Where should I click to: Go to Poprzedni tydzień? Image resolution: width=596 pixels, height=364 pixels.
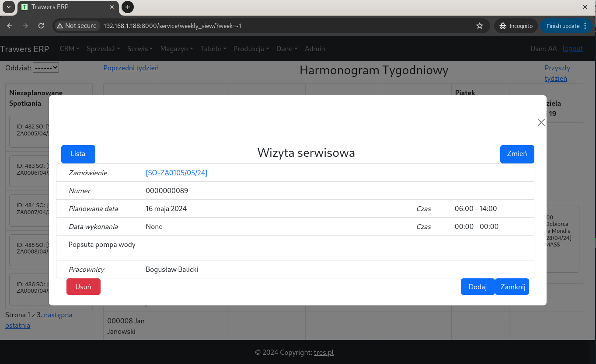point(131,68)
